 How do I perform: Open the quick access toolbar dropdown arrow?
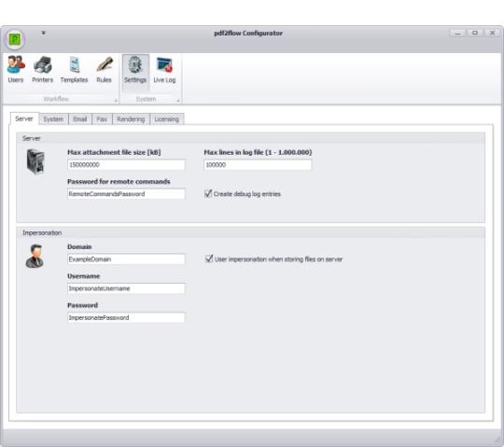(43, 33)
